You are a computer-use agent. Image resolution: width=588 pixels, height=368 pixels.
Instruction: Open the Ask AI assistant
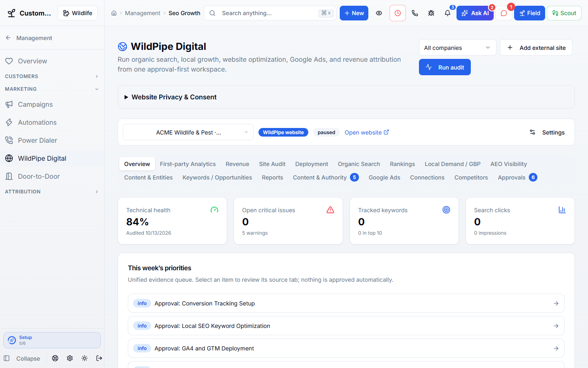pyautogui.click(x=475, y=13)
